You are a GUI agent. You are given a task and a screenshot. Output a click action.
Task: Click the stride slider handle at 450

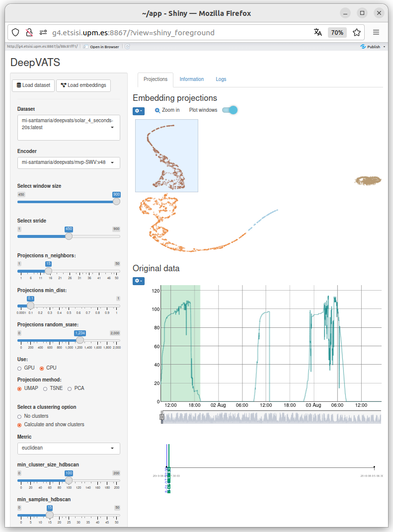pyautogui.click(x=69, y=236)
